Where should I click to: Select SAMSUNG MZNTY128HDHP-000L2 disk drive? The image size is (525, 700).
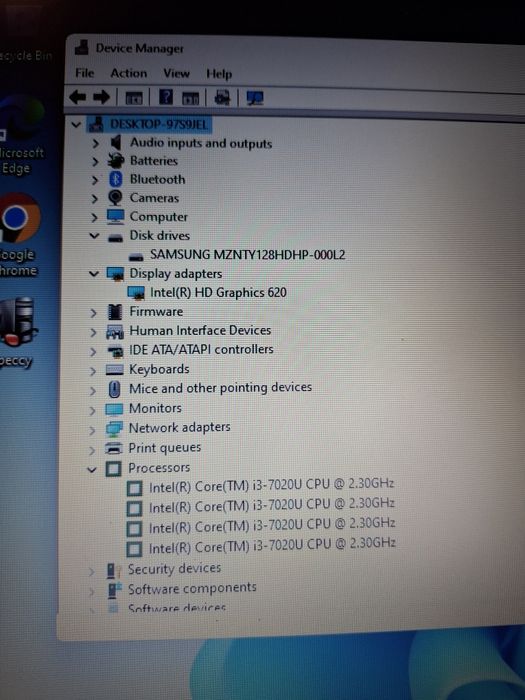[247, 255]
